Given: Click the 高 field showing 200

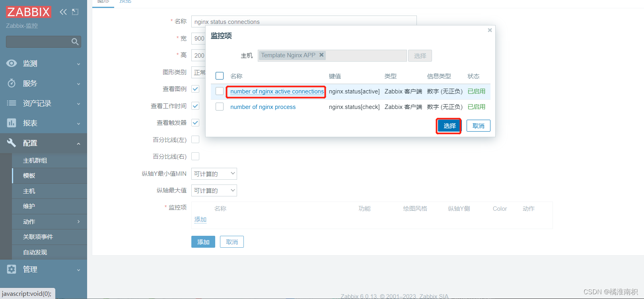Looking at the screenshot, I should point(198,55).
